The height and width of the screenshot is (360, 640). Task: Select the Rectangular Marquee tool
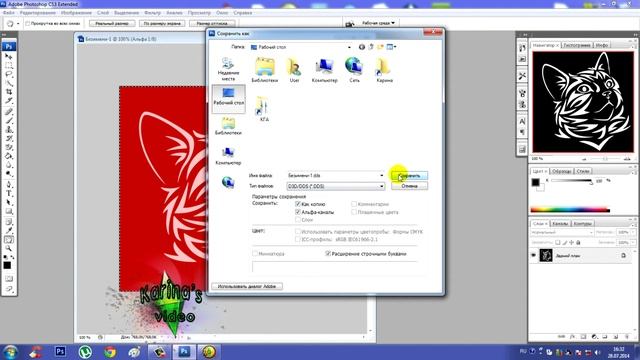pos(9,65)
